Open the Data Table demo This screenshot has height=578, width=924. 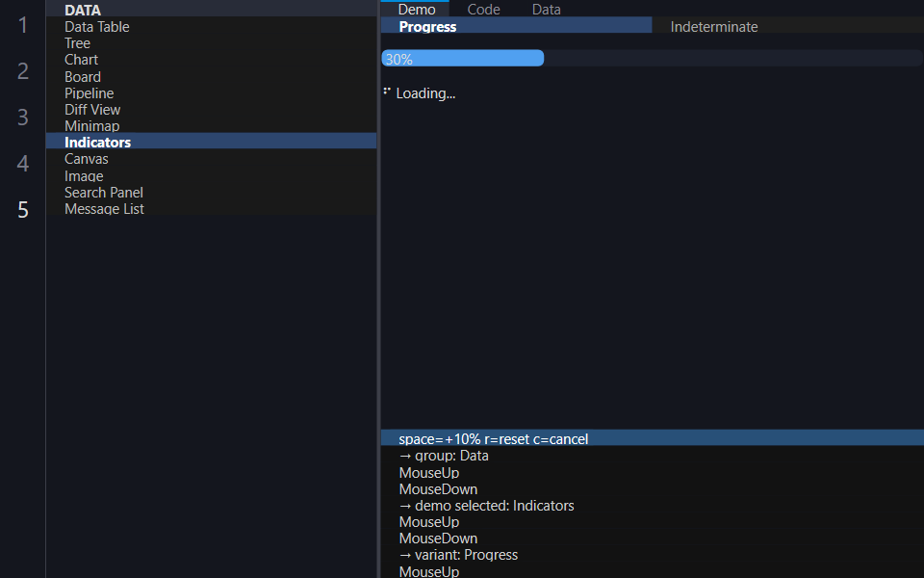point(211,27)
